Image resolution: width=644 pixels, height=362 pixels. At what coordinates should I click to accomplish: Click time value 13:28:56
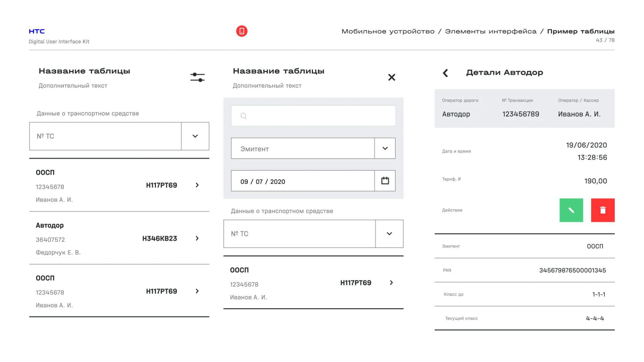[592, 157]
